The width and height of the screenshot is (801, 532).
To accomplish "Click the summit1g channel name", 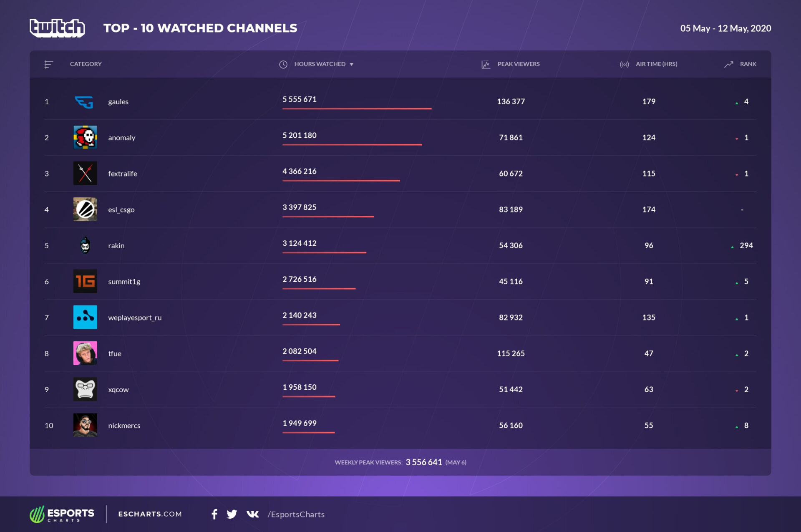I will tap(124, 282).
